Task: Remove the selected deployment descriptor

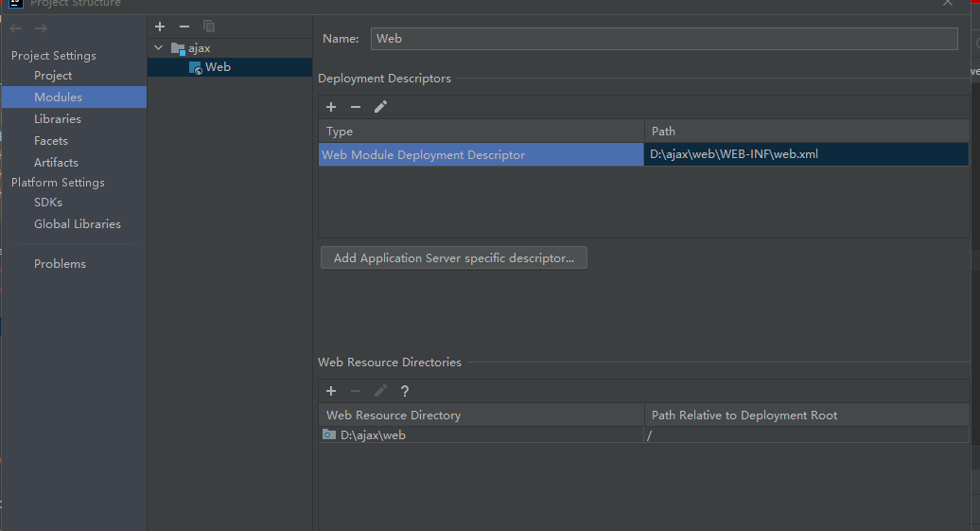Action: [356, 107]
